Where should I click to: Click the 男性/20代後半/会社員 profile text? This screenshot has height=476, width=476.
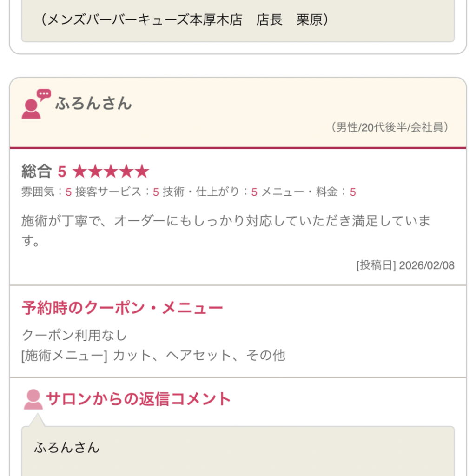point(390,127)
